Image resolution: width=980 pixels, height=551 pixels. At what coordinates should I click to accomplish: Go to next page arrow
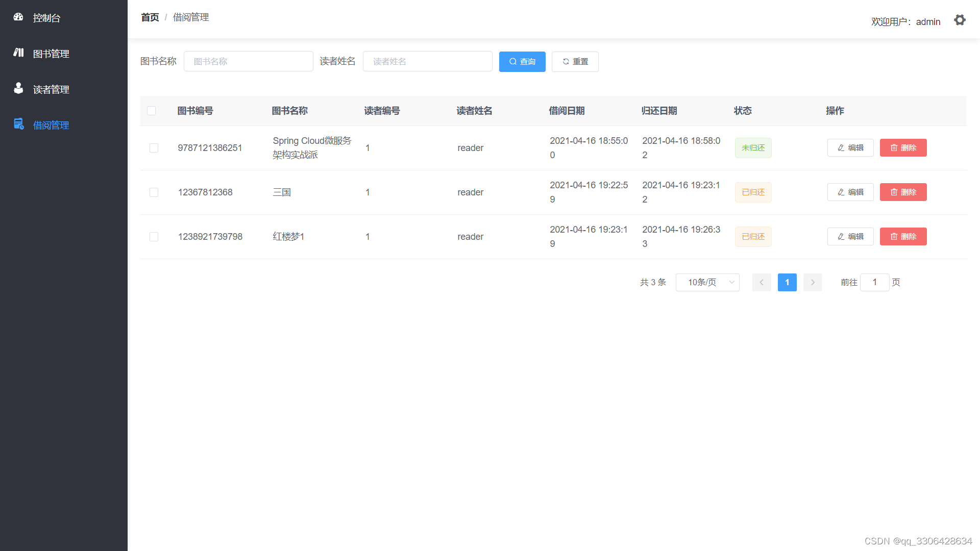(813, 282)
